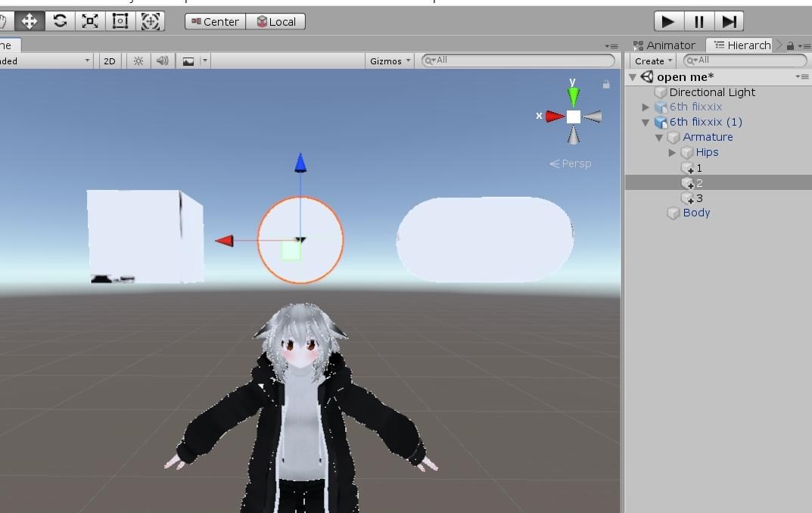Toggle 2D scene view mode
The image size is (812, 513).
click(x=109, y=61)
